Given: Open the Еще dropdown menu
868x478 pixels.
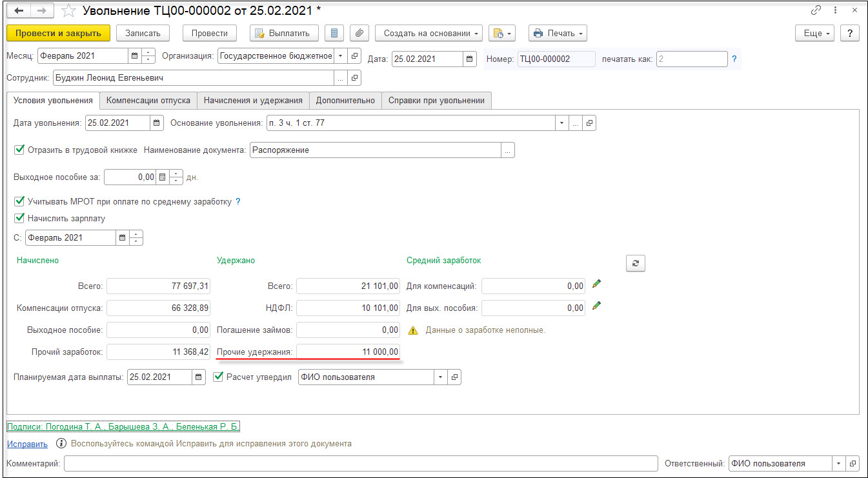Looking at the screenshot, I should point(815,33).
